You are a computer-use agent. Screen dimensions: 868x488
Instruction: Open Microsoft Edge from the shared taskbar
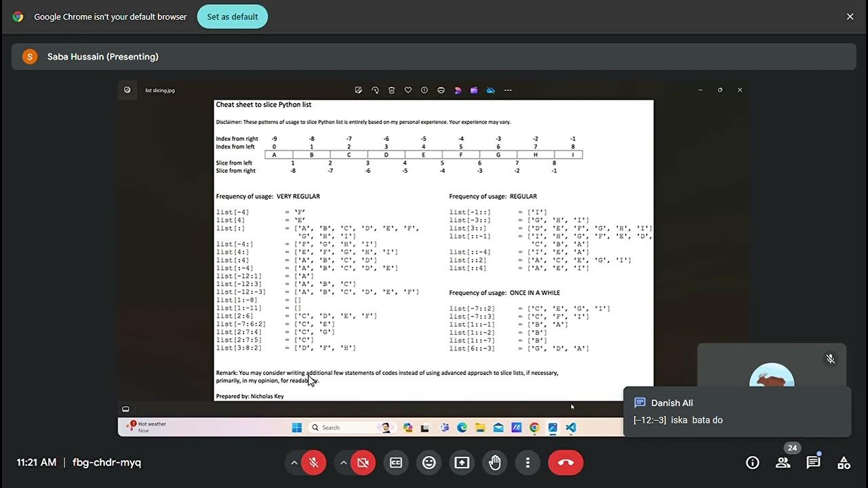tap(462, 427)
